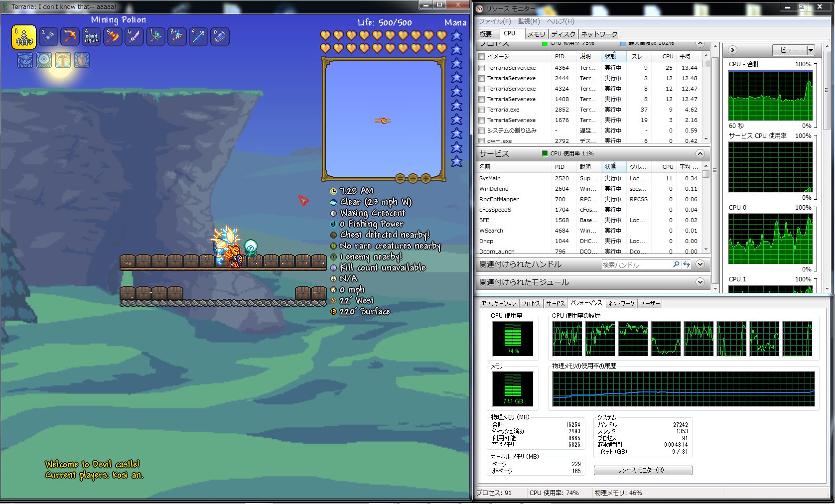Viewport: 835px width, 504px height.
Task: Open the ファイル(F) menu
Action: tap(495, 21)
